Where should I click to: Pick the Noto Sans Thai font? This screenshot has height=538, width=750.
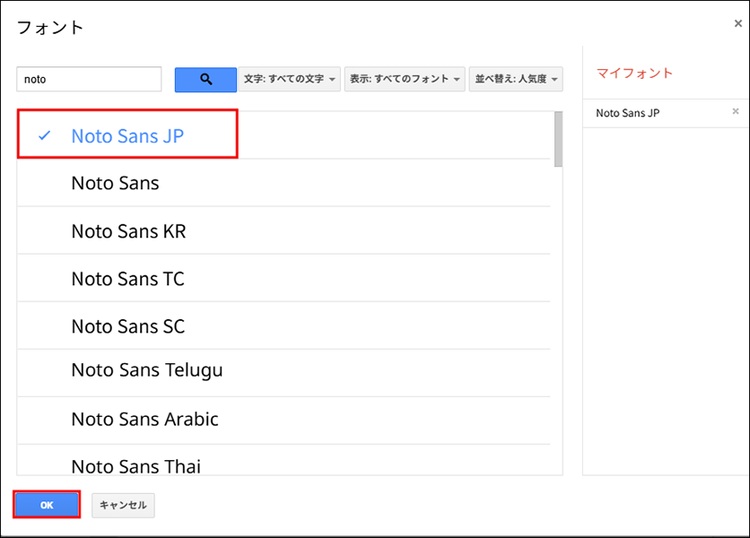pos(135,465)
